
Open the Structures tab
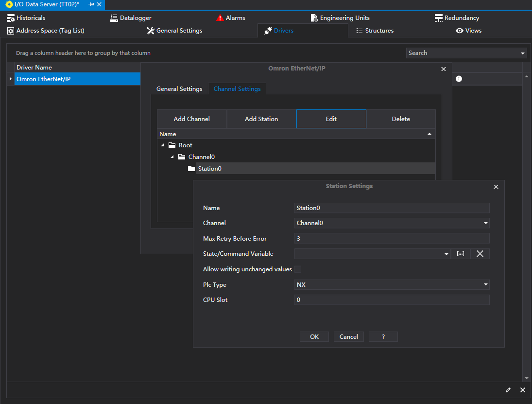point(375,31)
